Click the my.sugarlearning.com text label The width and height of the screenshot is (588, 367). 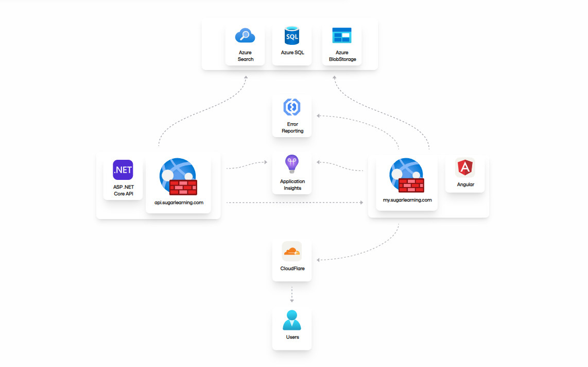(404, 200)
